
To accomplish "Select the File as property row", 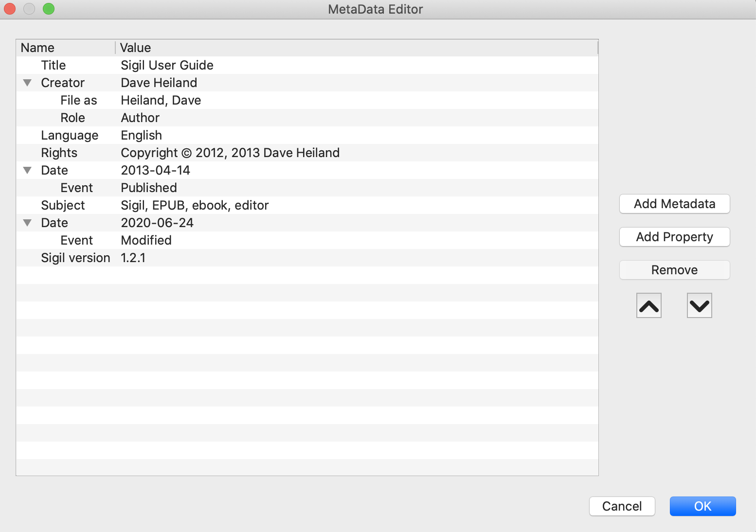I will [307, 100].
